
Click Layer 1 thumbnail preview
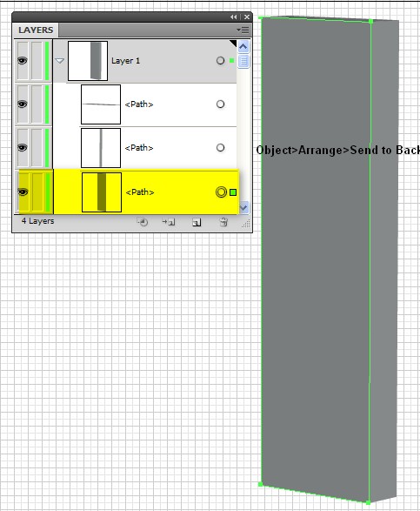pyautogui.click(x=88, y=61)
